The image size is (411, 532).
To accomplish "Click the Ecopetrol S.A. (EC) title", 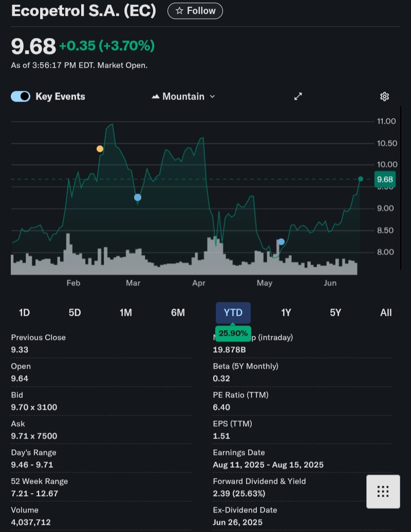I will (x=84, y=10).
